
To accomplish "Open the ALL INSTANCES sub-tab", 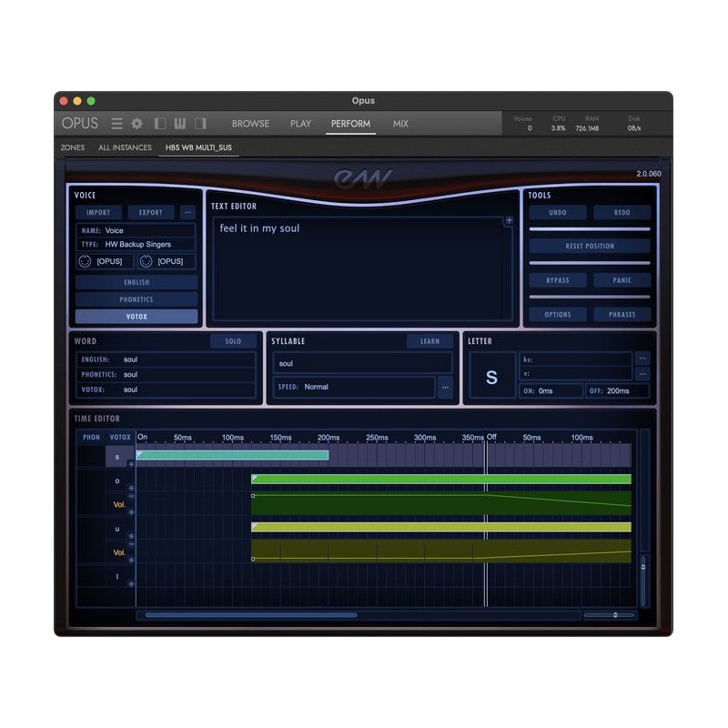I will click(x=125, y=147).
